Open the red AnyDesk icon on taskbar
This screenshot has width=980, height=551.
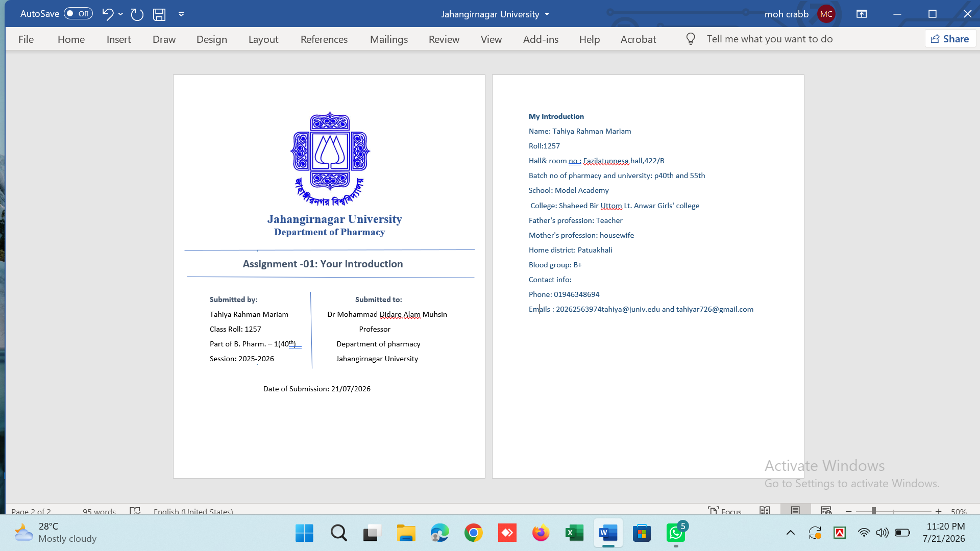(507, 533)
